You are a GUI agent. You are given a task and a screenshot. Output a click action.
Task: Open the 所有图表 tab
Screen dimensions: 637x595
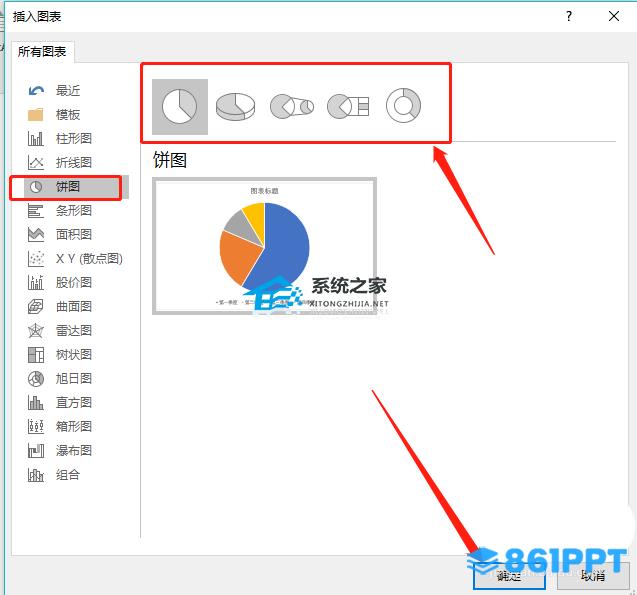(x=42, y=52)
